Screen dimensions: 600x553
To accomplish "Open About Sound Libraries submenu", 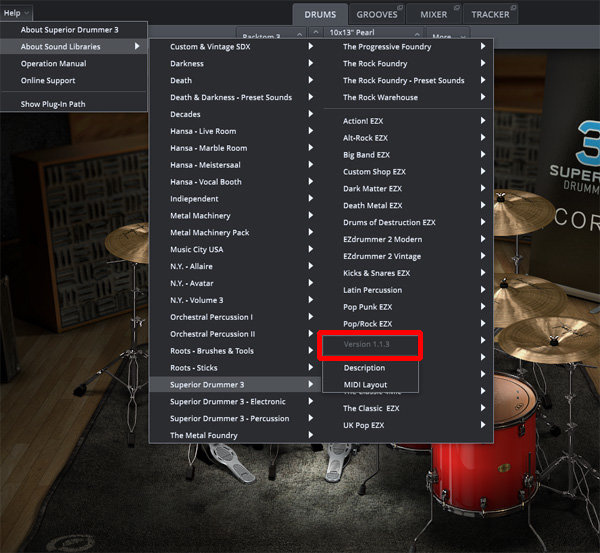I will [x=74, y=47].
